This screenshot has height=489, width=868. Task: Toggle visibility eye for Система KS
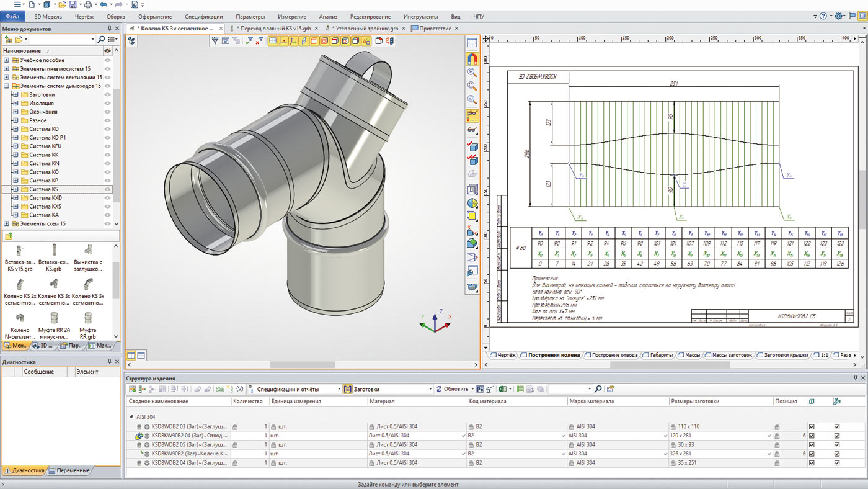[x=107, y=189]
